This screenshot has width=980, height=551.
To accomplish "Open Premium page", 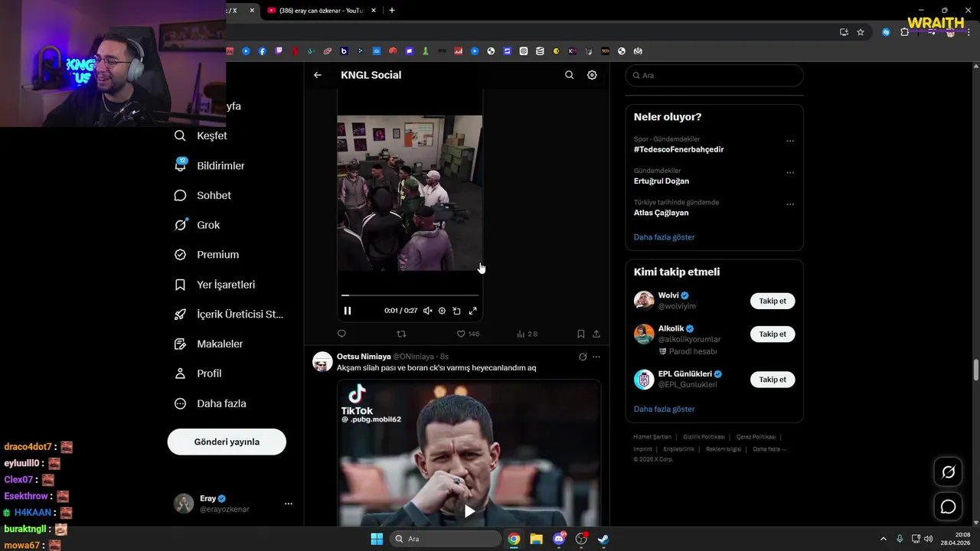I will (x=207, y=255).
